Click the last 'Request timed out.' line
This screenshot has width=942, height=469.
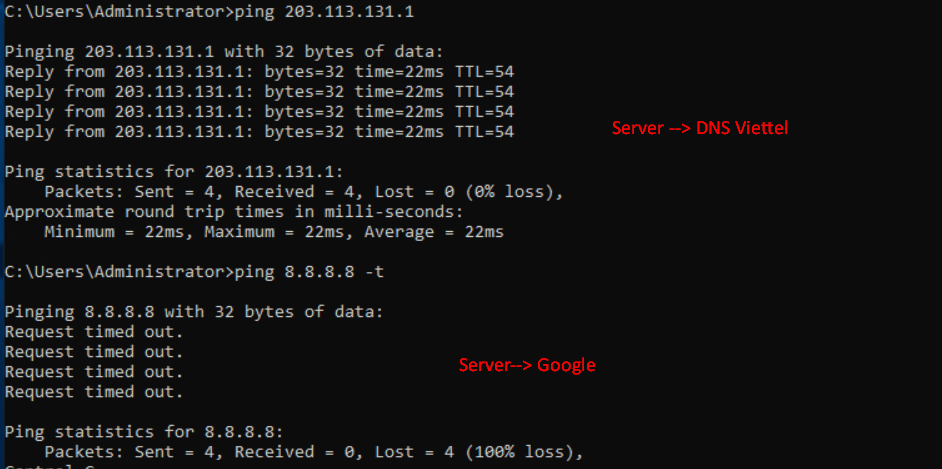coord(94,392)
